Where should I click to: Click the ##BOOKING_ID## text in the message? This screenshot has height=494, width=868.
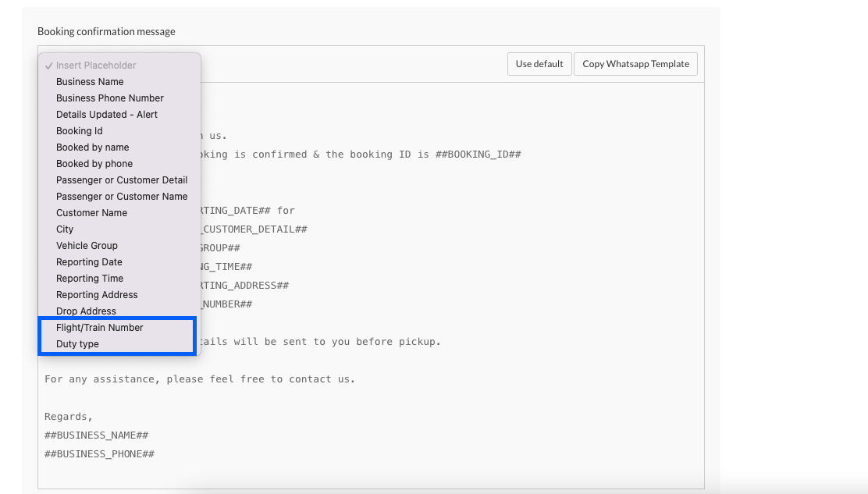tap(478, 155)
